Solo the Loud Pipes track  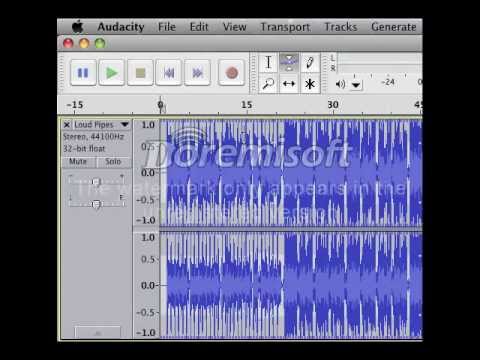tap(113, 162)
